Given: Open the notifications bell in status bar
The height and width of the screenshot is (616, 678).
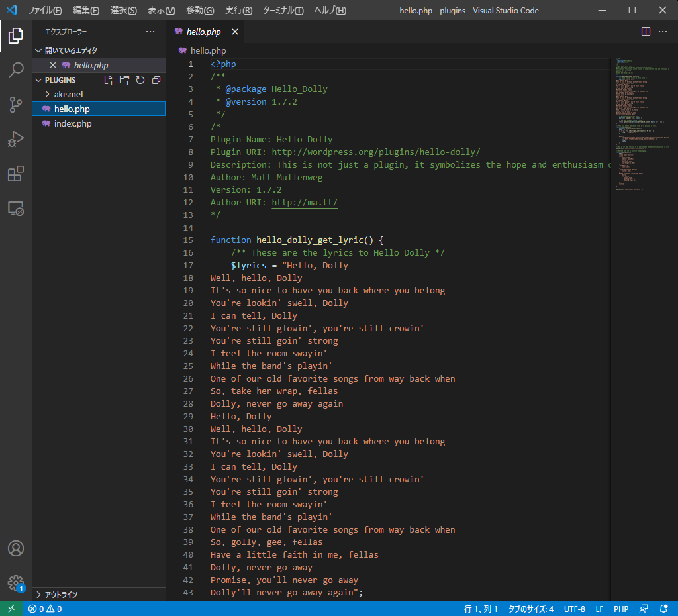Looking at the screenshot, I should (663, 609).
